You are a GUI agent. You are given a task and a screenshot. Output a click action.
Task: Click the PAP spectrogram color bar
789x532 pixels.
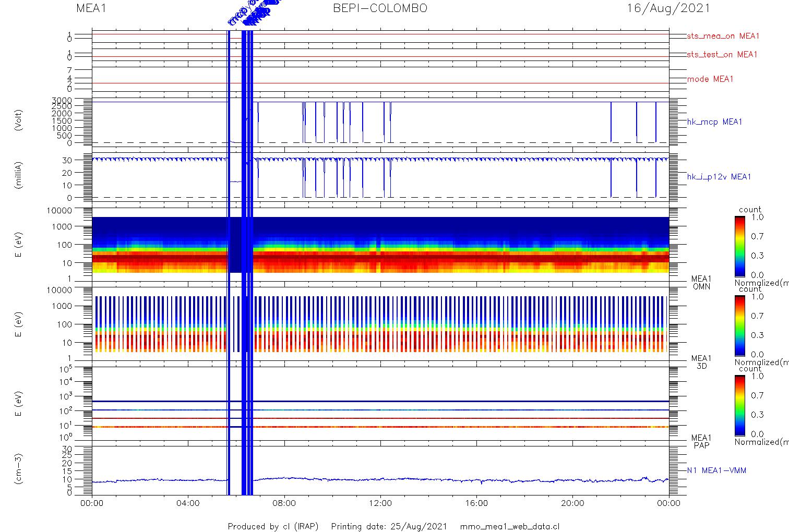tap(740, 405)
